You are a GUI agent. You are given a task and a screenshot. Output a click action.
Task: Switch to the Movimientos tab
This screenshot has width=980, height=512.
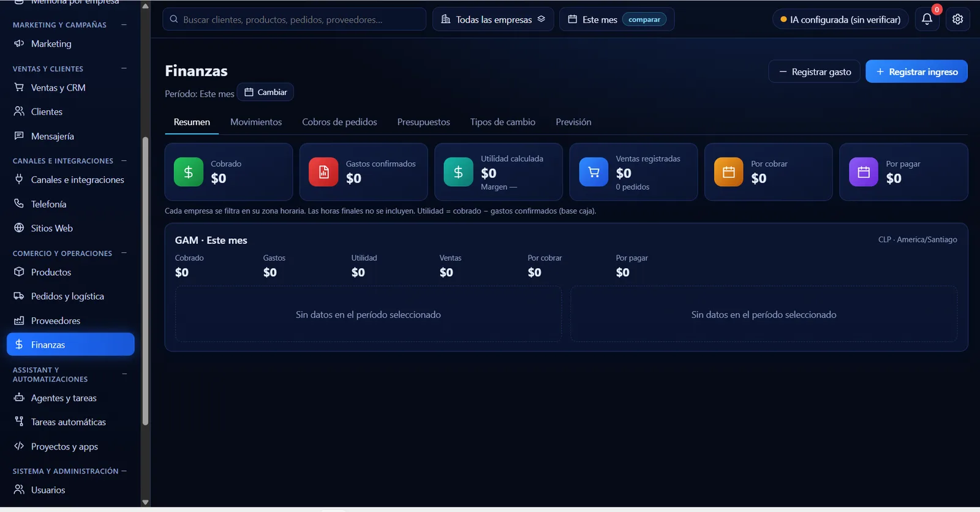click(x=256, y=122)
